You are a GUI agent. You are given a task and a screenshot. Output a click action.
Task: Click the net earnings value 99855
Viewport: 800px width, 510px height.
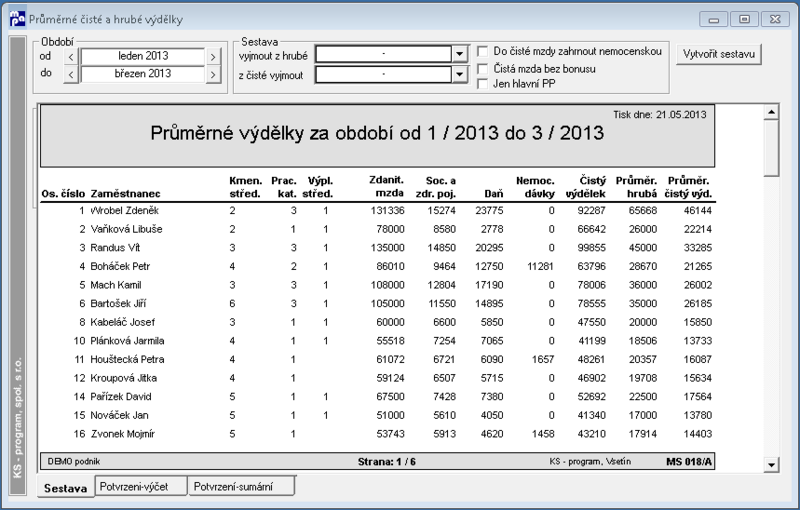point(591,248)
